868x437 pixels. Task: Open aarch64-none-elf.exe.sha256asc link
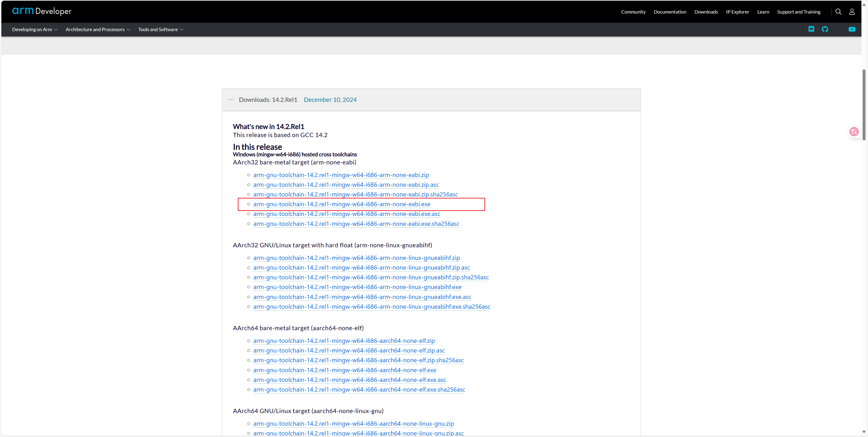pos(359,390)
